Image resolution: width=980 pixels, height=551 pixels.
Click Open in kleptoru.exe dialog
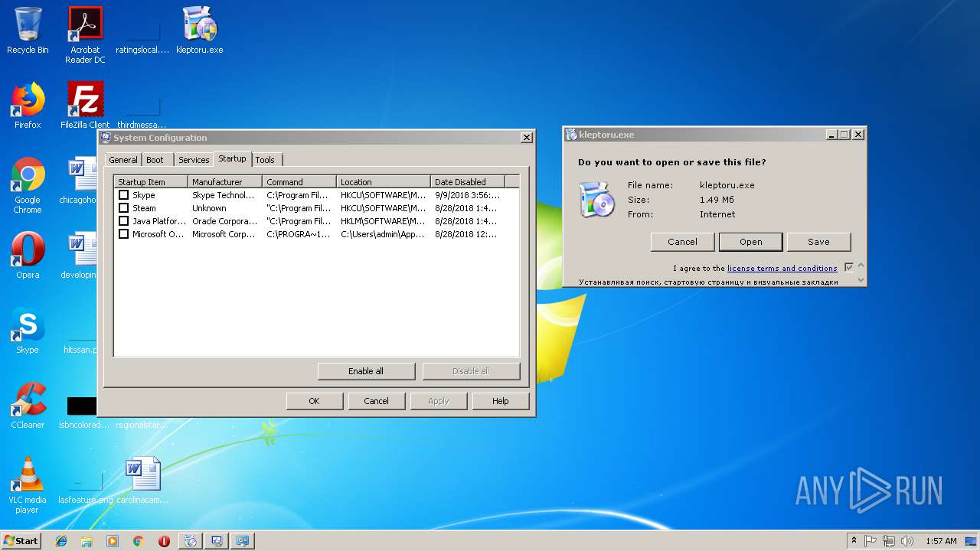[750, 242]
